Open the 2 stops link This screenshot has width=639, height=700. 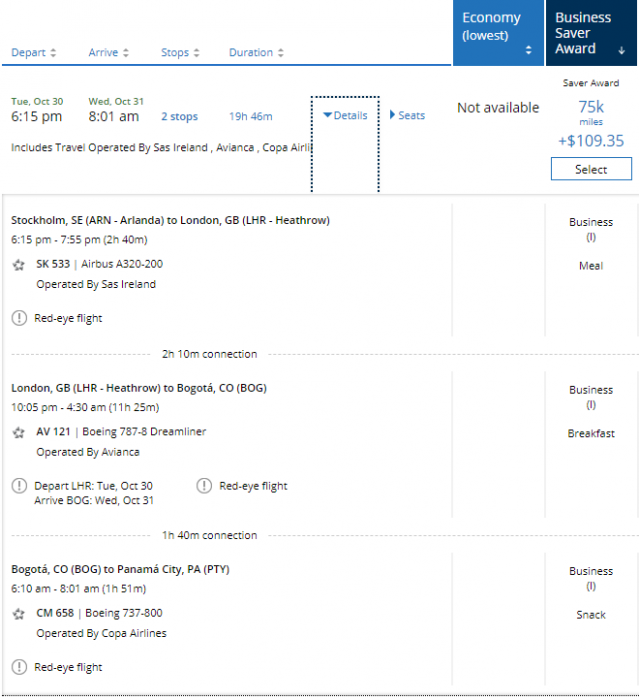click(x=180, y=117)
